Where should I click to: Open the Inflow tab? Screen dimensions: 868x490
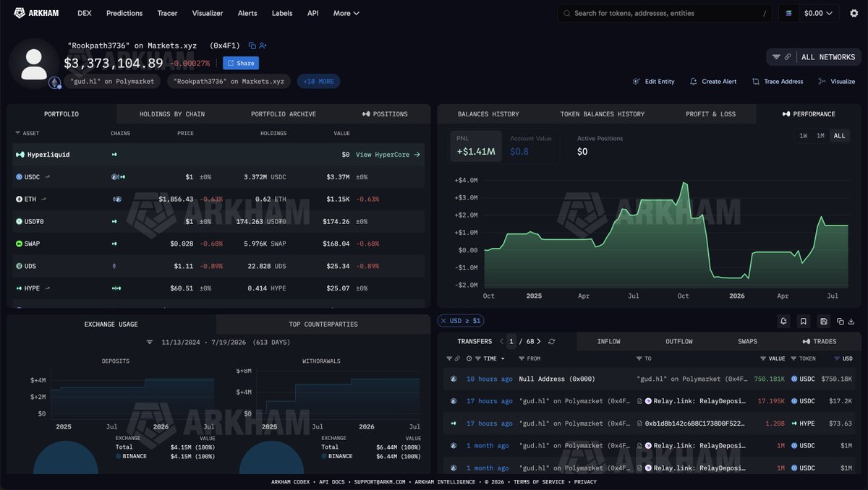click(608, 341)
